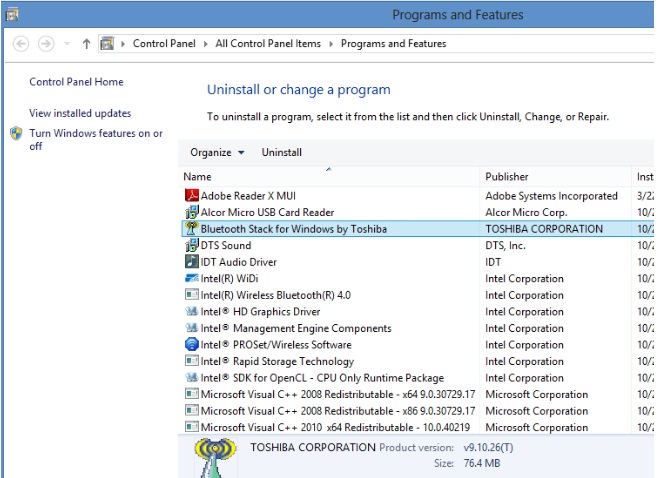Click Alcor Micro Corp. publisher cell
This screenshot has width=659, height=478.
tap(526, 212)
